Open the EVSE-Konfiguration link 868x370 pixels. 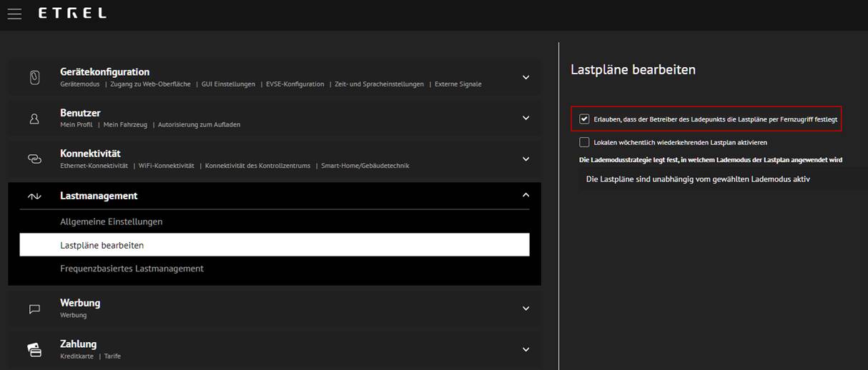point(295,84)
